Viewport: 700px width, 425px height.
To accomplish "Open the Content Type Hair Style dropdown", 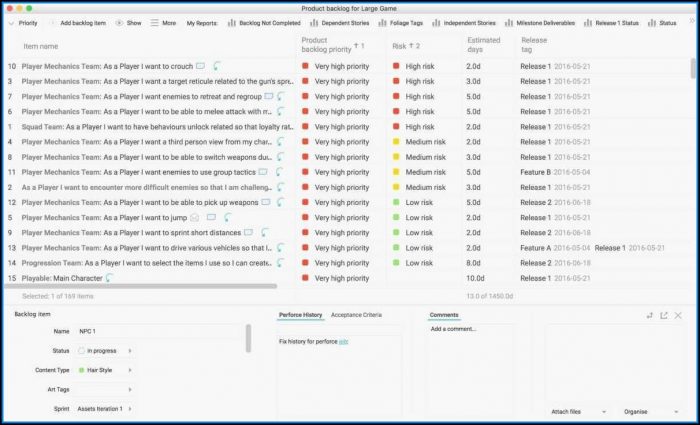I will (x=105, y=370).
